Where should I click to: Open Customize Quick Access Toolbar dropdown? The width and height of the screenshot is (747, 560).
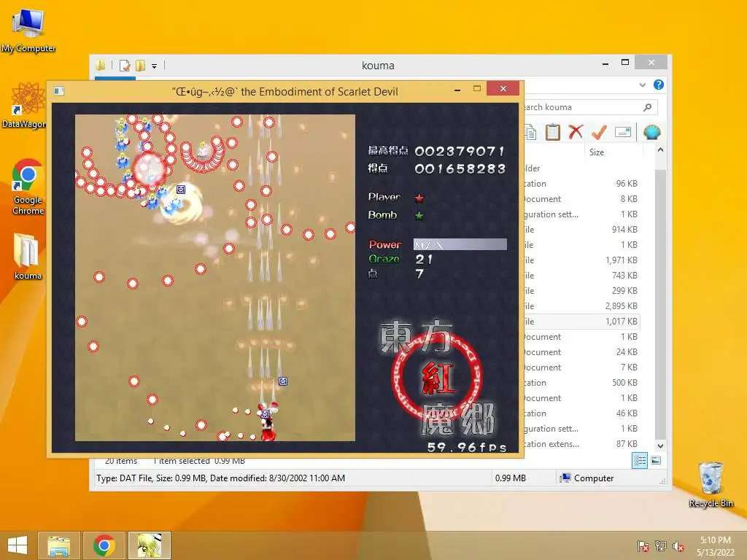(155, 66)
